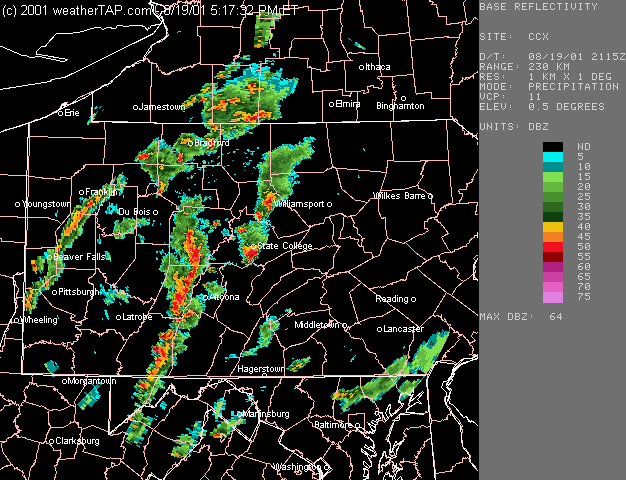The height and width of the screenshot is (480, 626).
Task: Select the RES: 1 KM X 1 DEG line
Action: tap(545, 77)
